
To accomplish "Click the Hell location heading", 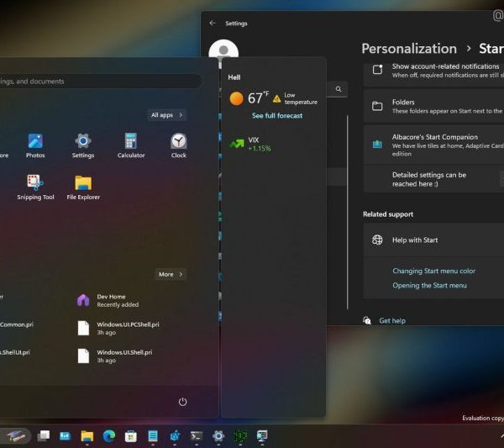I will [x=234, y=77].
